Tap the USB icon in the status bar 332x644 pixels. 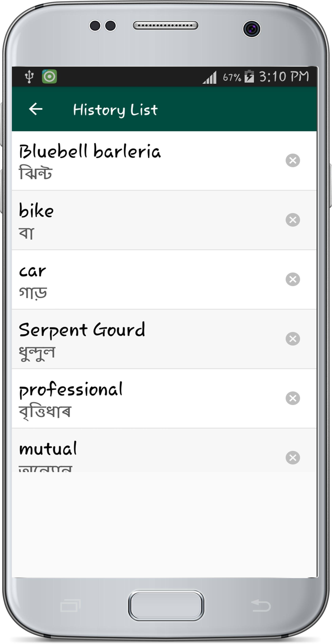coord(29,76)
